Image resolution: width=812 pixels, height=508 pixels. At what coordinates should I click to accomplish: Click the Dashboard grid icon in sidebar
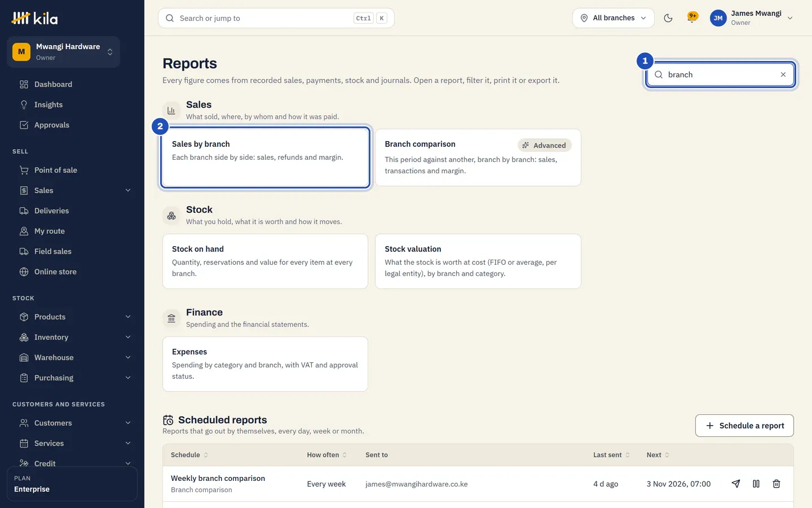pos(24,84)
